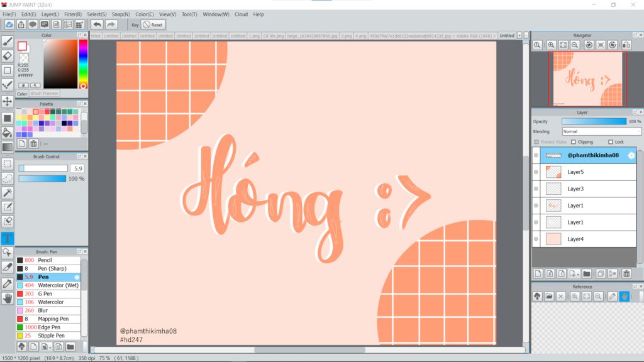Click the speech bubble icon in top toolbar
Screen dimensions: 644x362
point(33,25)
